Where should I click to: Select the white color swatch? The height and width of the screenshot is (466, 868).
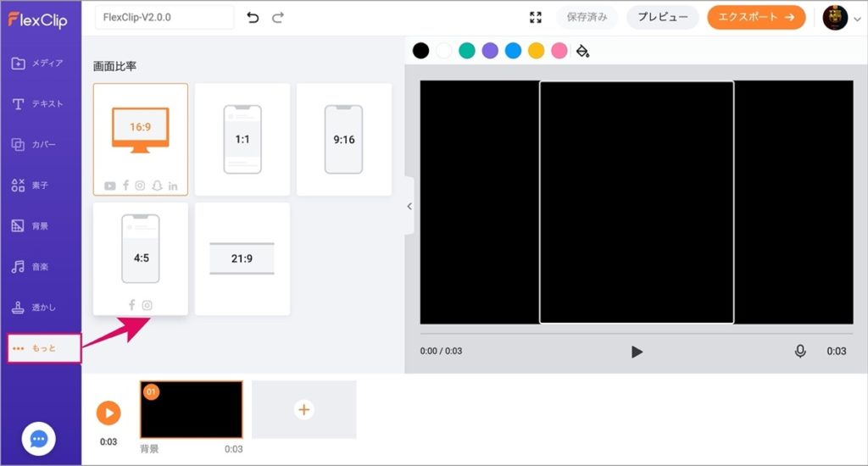(x=444, y=50)
